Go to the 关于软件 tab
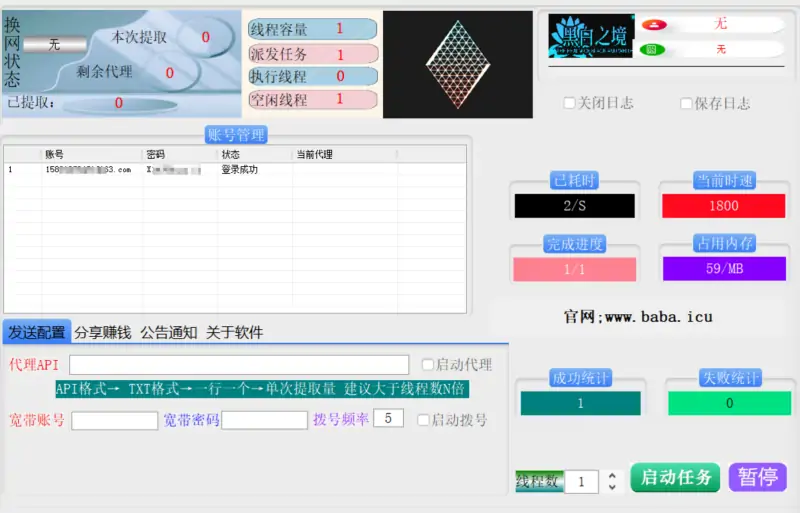 point(234,333)
